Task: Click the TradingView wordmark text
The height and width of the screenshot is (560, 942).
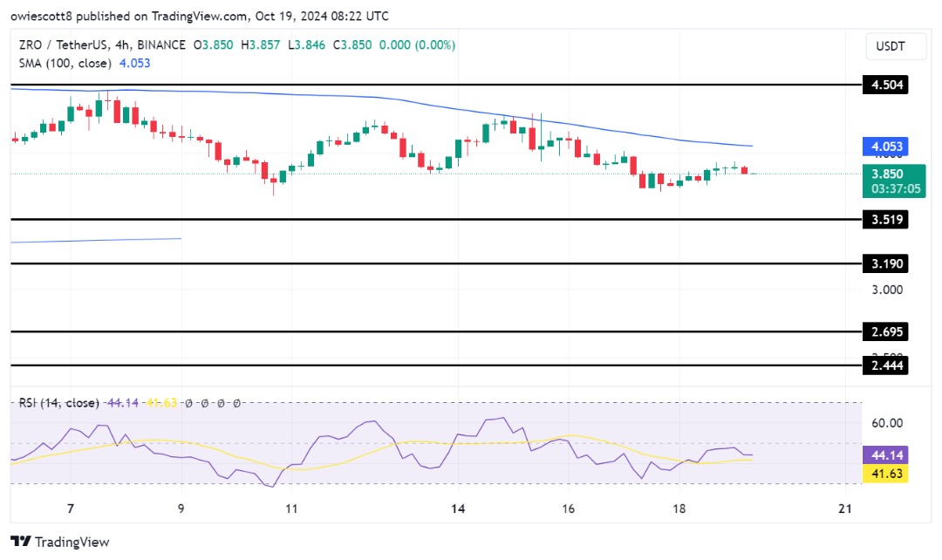Action: [72, 543]
